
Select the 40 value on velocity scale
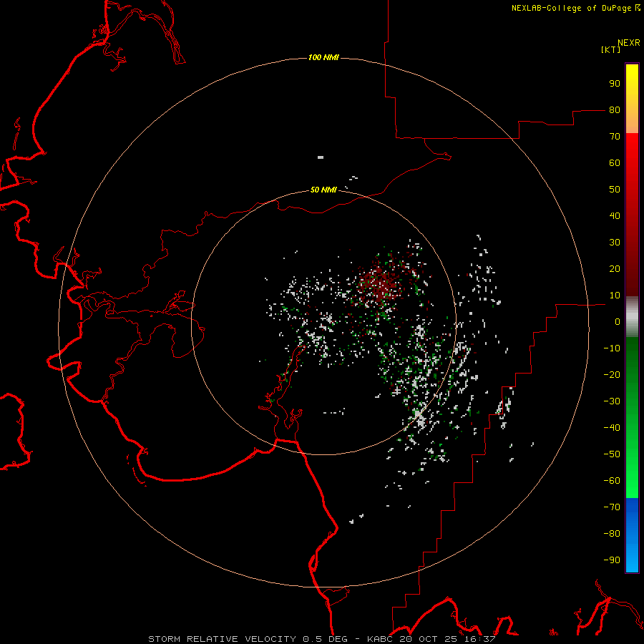point(615,216)
